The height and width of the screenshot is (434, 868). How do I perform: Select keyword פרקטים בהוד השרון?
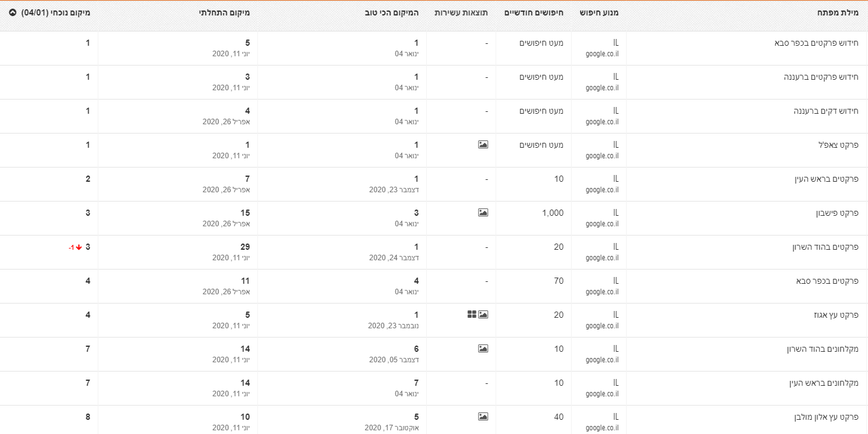point(825,247)
